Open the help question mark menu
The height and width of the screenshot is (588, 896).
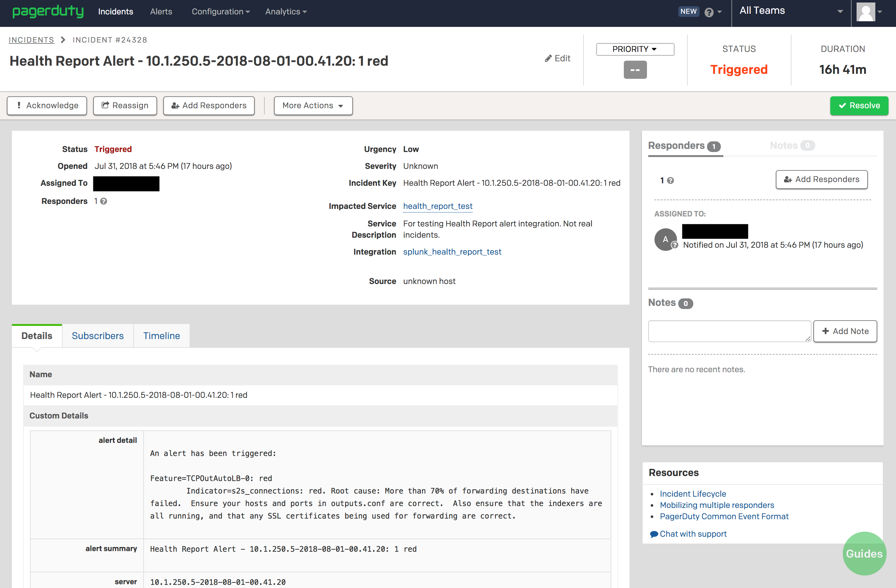(710, 12)
